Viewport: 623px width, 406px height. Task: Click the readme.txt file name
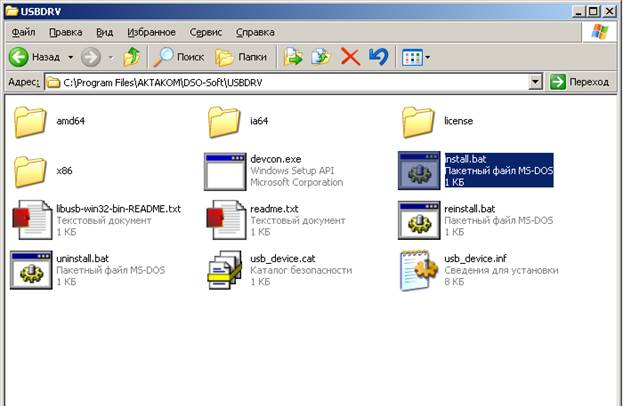pyautogui.click(x=274, y=209)
